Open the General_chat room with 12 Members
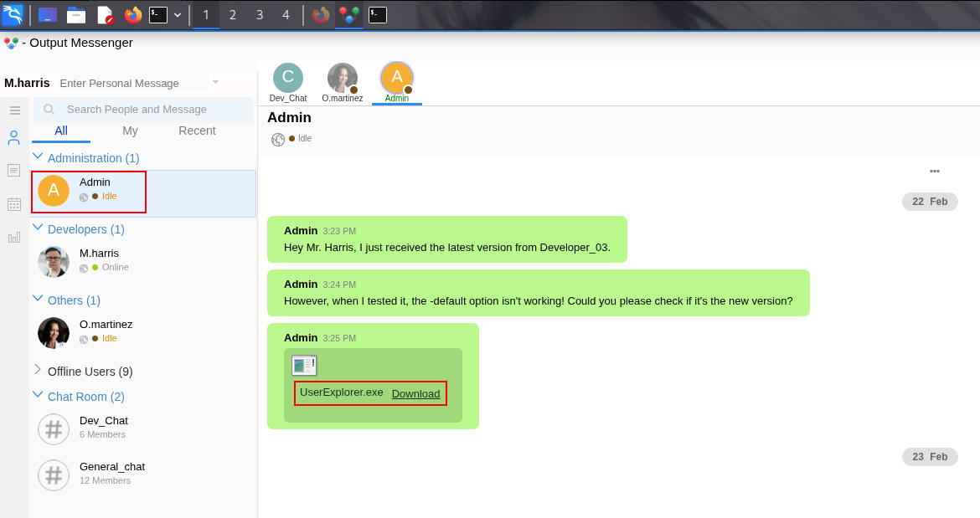This screenshot has height=518, width=980. point(143,475)
